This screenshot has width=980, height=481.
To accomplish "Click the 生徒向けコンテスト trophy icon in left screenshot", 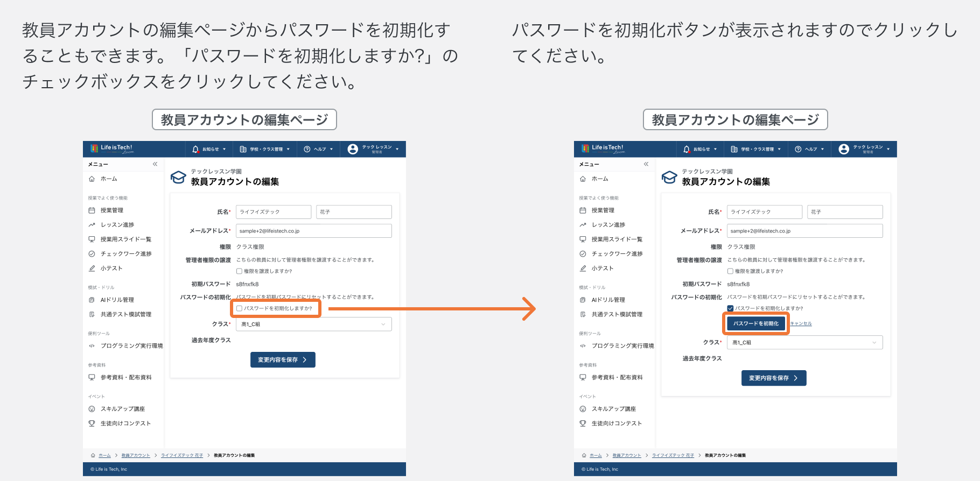I will 92,423.
